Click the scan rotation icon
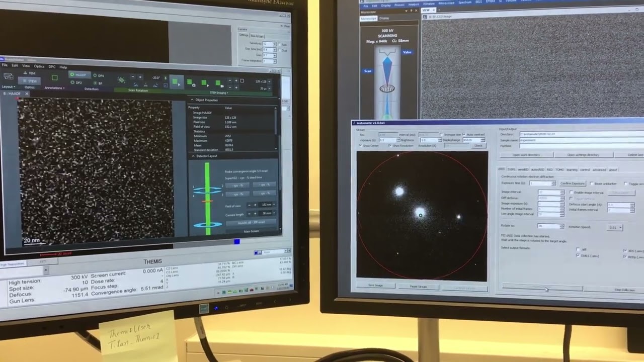 (121, 80)
